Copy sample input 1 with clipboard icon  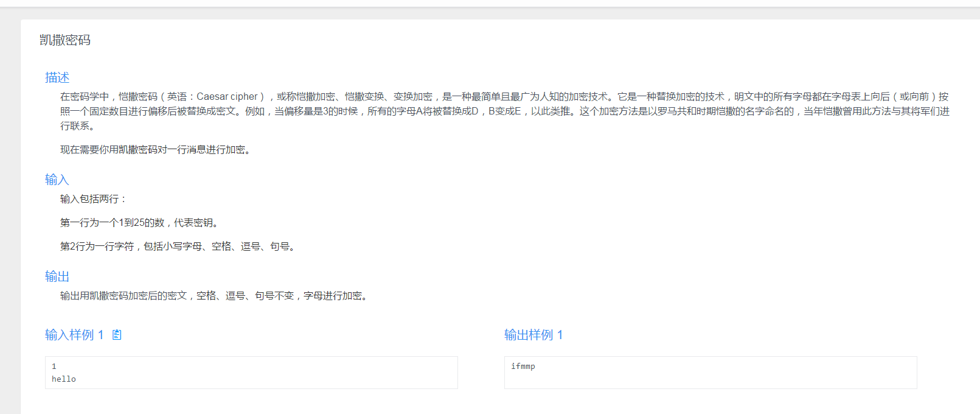coord(117,335)
